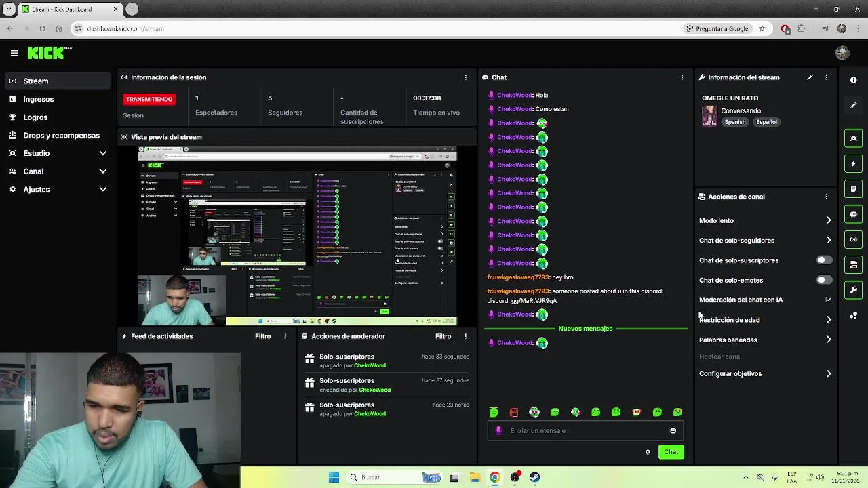Open the emoji picker in message box

point(673,430)
